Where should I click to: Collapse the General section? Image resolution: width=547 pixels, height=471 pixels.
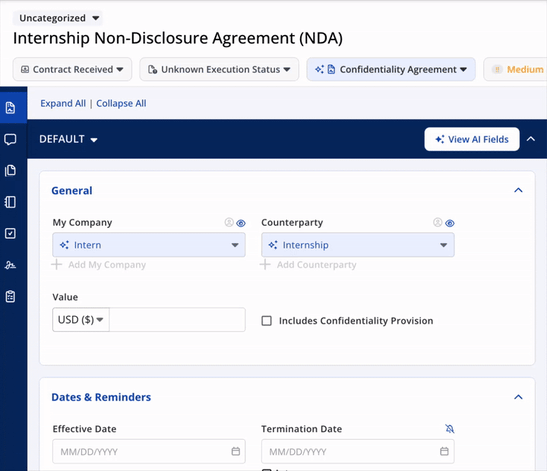click(518, 190)
